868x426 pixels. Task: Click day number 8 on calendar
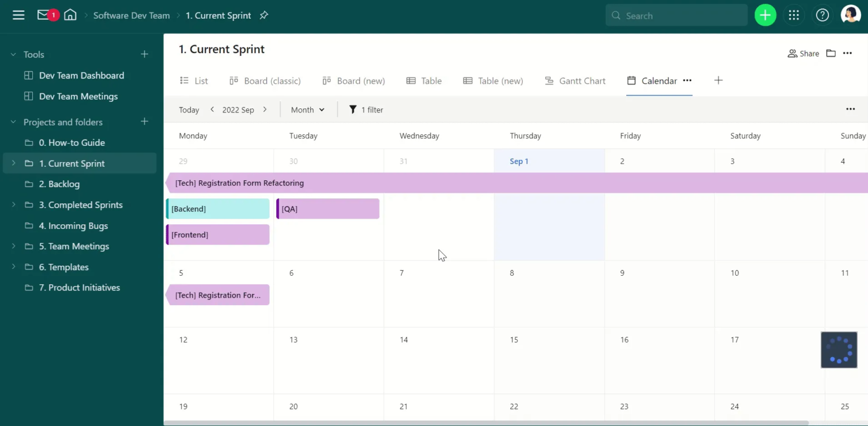[x=512, y=273]
